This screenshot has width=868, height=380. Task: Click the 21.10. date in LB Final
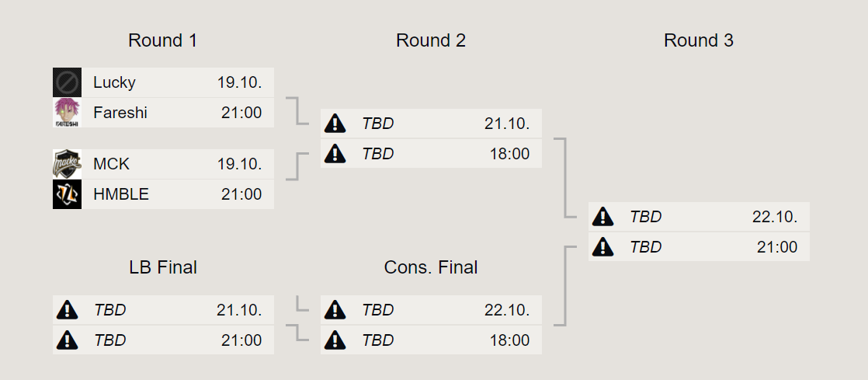239,309
